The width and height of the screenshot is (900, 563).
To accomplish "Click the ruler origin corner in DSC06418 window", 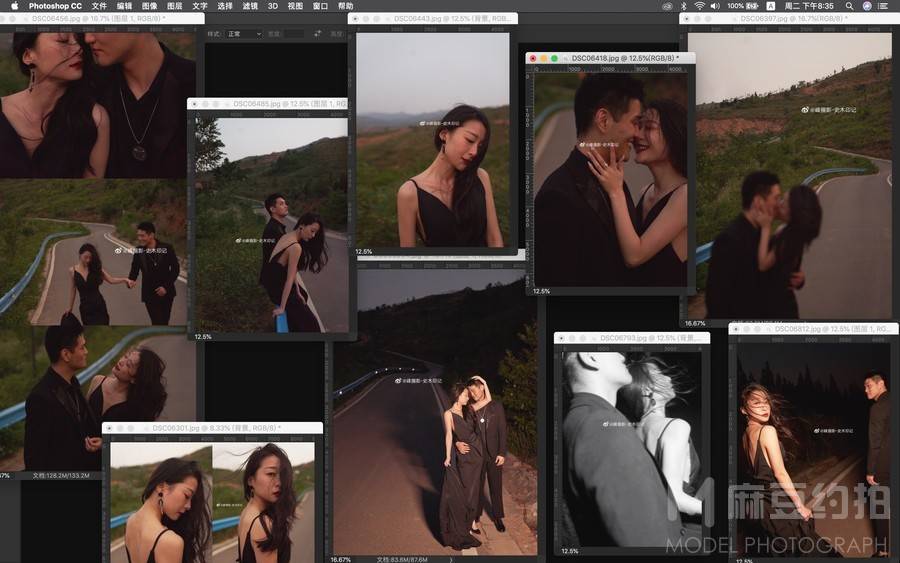I will click(530, 69).
